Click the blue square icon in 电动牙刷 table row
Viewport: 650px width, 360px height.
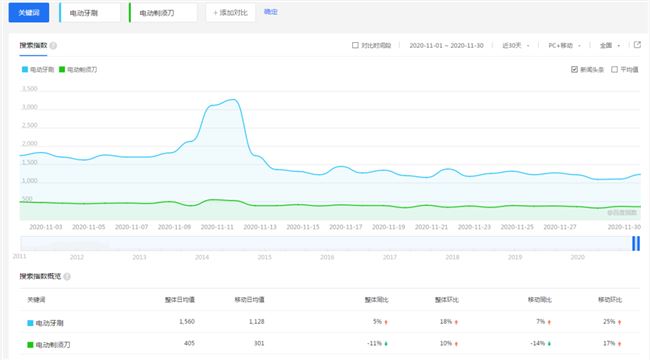pyautogui.click(x=30, y=323)
